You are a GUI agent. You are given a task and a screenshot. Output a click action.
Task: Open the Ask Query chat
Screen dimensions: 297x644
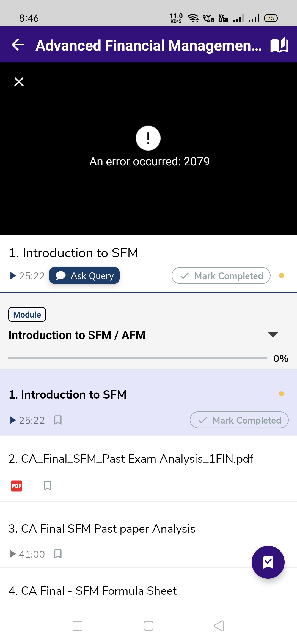pos(84,275)
